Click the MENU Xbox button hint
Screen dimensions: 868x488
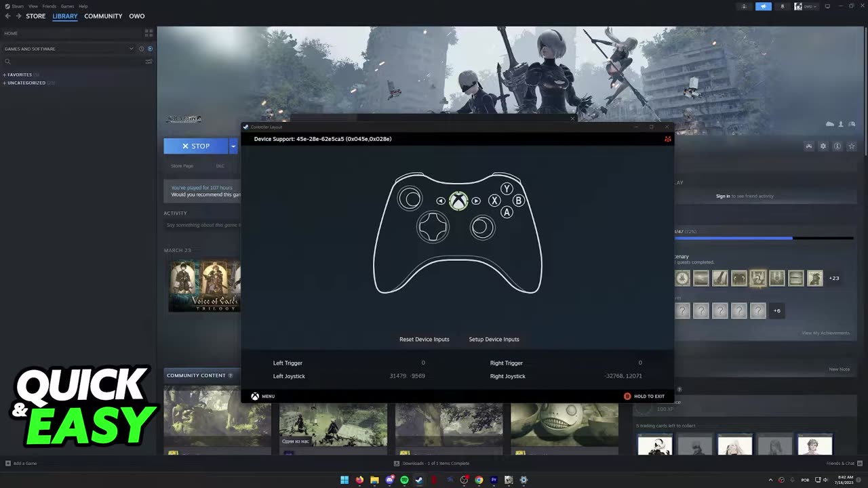(x=263, y=396)
